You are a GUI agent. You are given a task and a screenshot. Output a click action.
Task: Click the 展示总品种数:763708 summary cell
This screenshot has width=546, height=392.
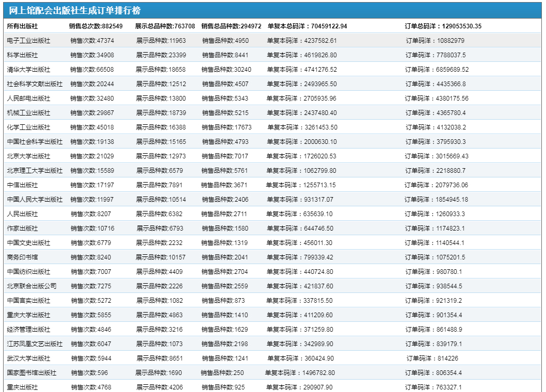click(165, 26)
